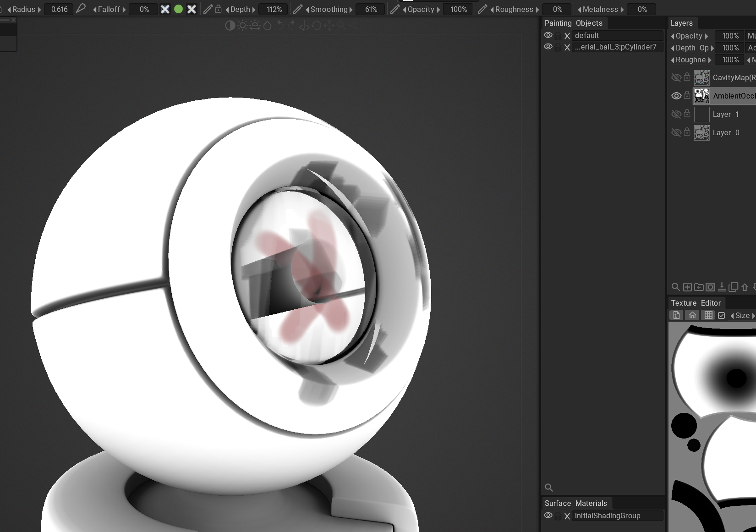Toggle the green color channel circle

click(179, 9)
